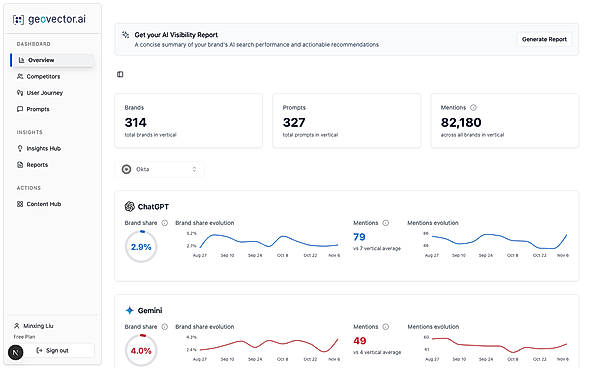Click the Content Hub grid icon

click(20, 204)
